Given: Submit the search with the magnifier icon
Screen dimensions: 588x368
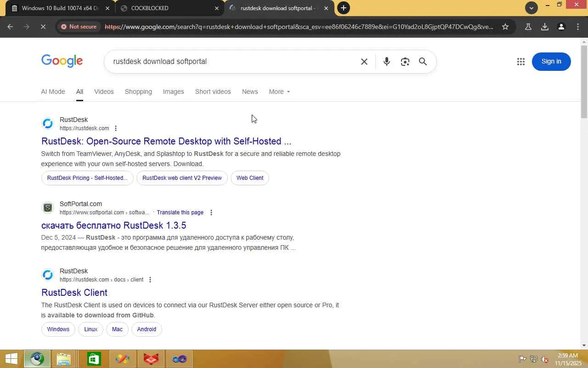Looking at the screenshot, I should tap(423, 62).
